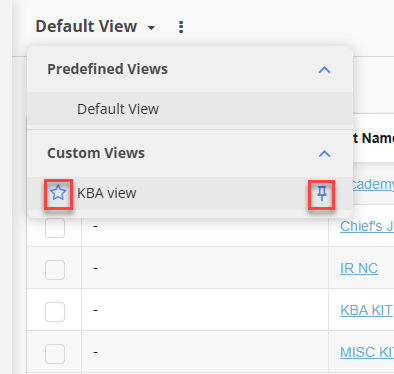Pin the KBA view
394x374 pixels.
(x=322, y=193)
